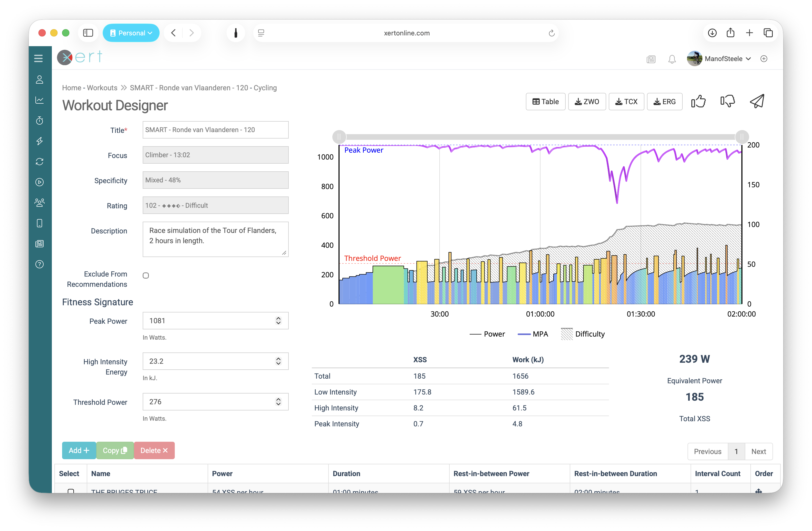This screenshot has width=812, height=531.
Task: Click the Delete interval button
Action: 154,450
